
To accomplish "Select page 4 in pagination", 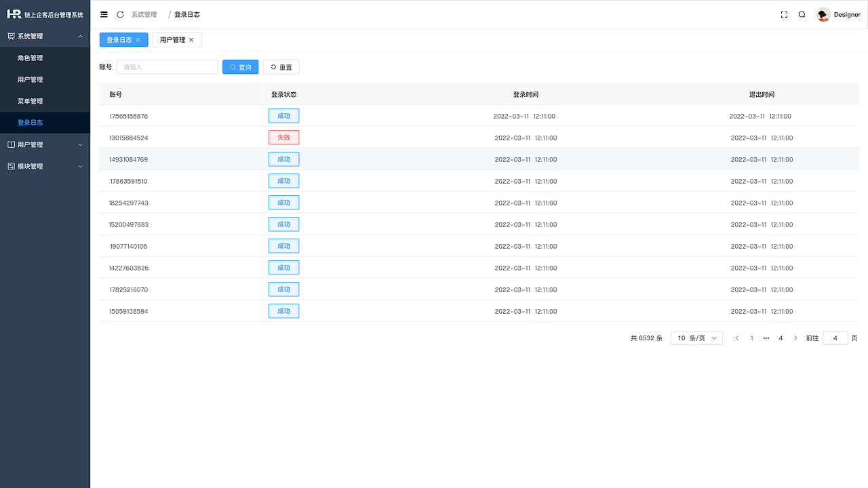I will point(781,338).
